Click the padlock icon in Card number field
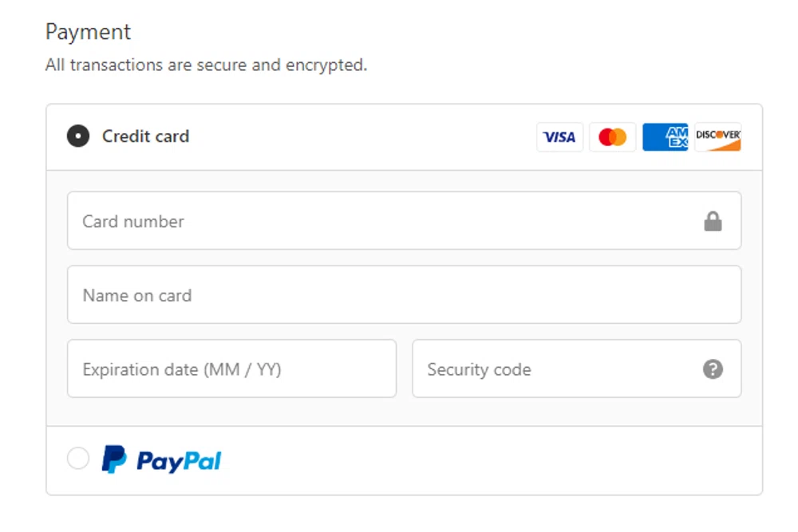The height and width of the screenshot is (532, 798). (713, 222)
